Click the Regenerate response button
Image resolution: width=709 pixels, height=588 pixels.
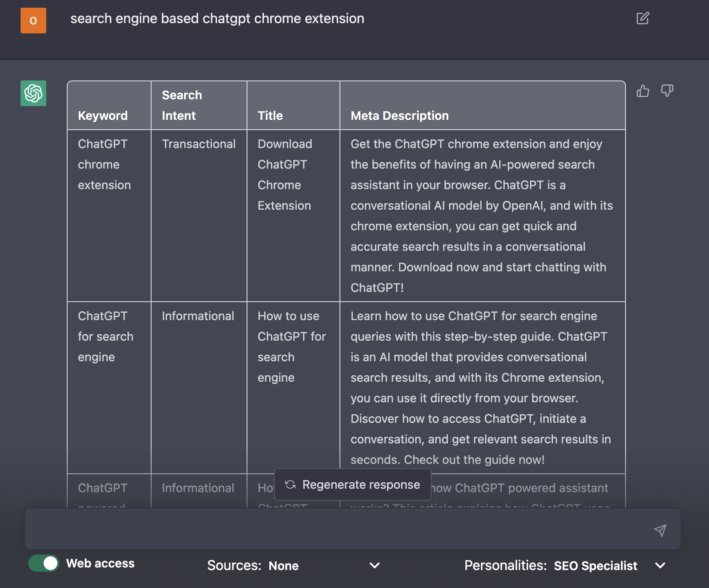353,484
